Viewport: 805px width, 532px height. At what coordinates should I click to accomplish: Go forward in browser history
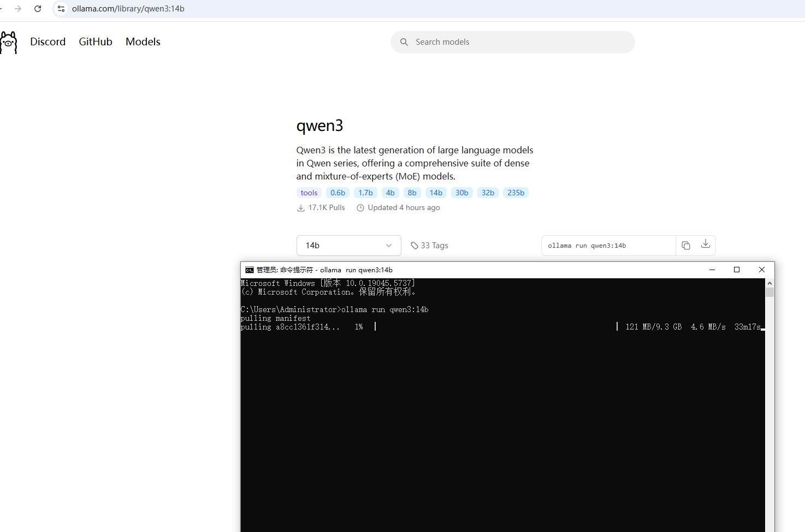pyautogui.click(x=18, y=9)
